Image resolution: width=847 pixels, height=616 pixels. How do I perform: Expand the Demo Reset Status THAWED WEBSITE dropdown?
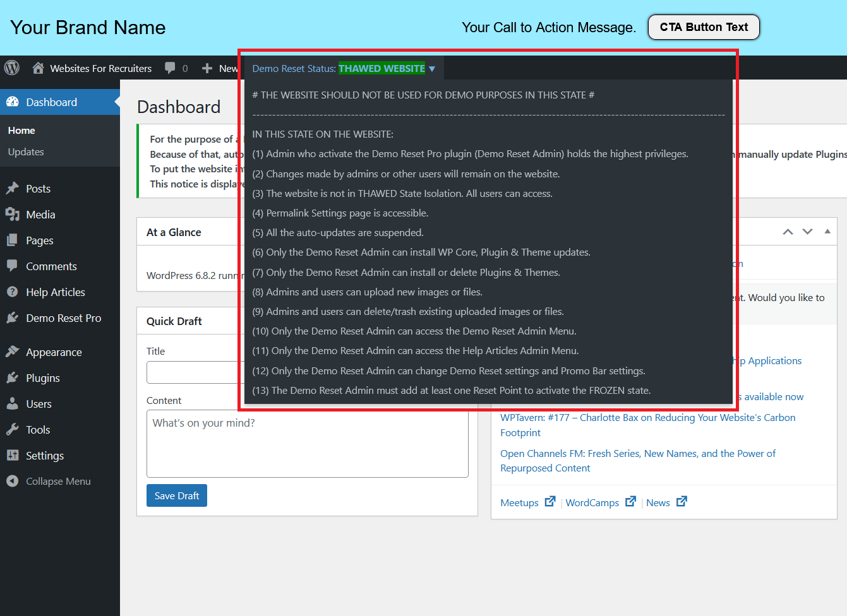tap(344, 68)
